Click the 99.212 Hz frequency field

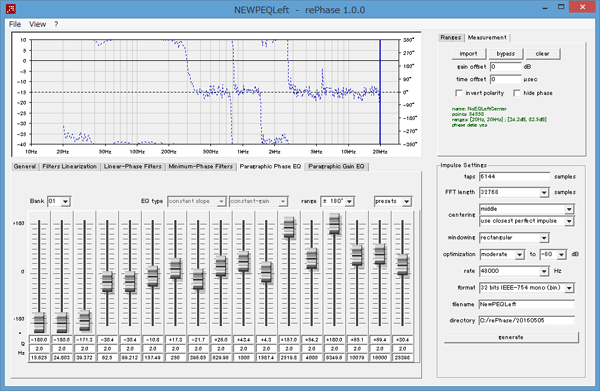coord(130,358)
